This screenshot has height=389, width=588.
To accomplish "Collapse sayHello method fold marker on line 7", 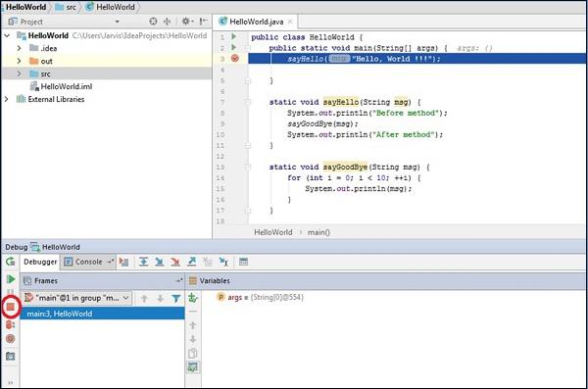I will pyautogui.click(x=248, y=102).
